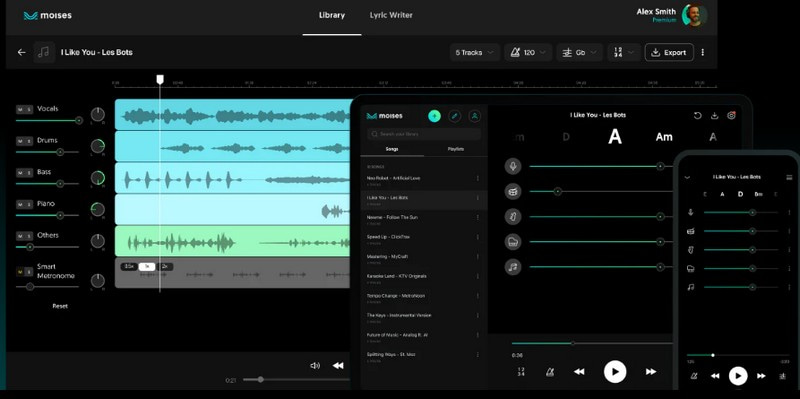Image resolution: width=800 pixels, height=399 pixels.
Task: Click the tablet piano icon
Action: [x=513, y=241]
